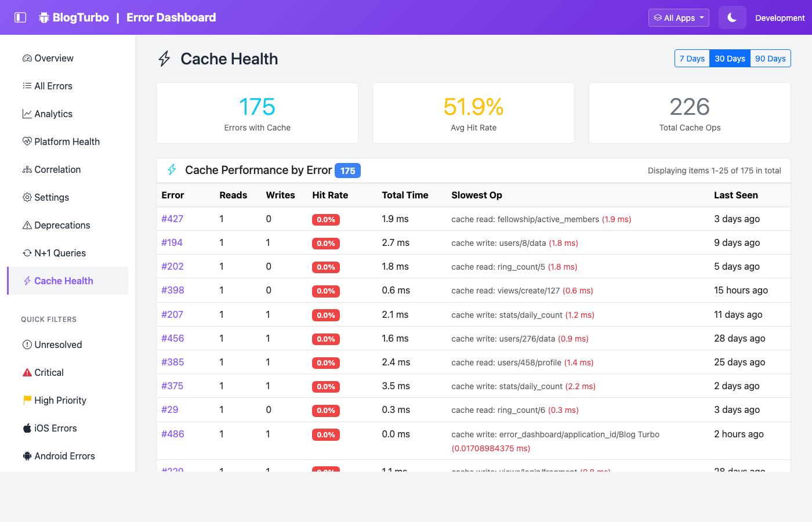Click the Android robot icon in quick filters
The image size is (812, 522).
(27, 456)
